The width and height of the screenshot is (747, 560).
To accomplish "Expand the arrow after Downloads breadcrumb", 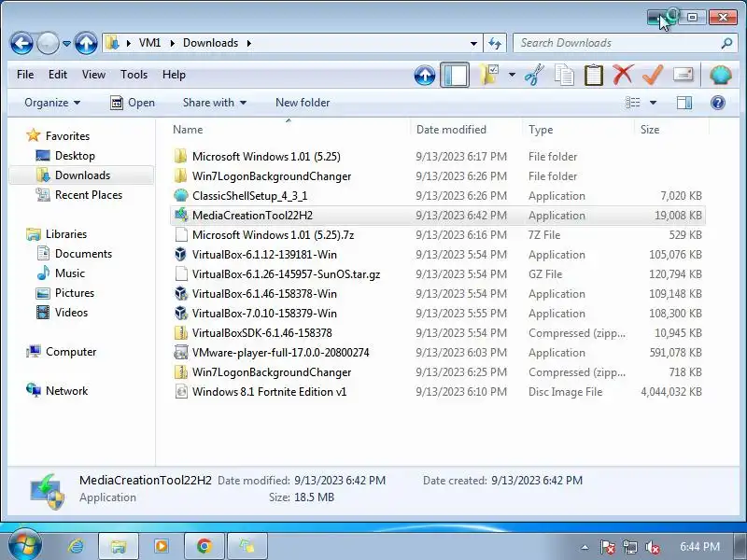I will pyautogui.click(x=249, y=43).
